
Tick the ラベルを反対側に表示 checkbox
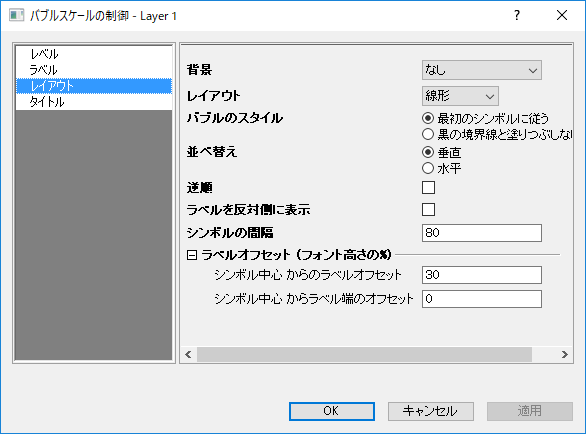[x=428, y=209]
